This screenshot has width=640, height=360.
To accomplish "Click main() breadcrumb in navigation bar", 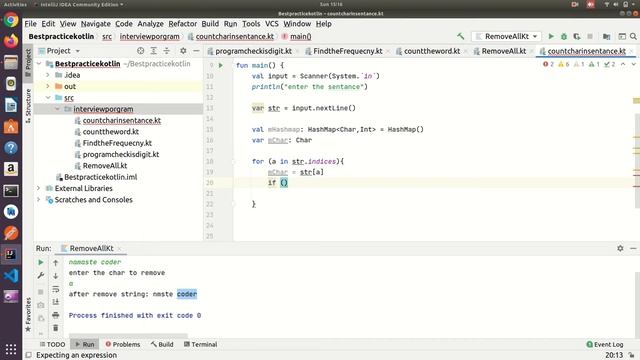I will [300, 36].
